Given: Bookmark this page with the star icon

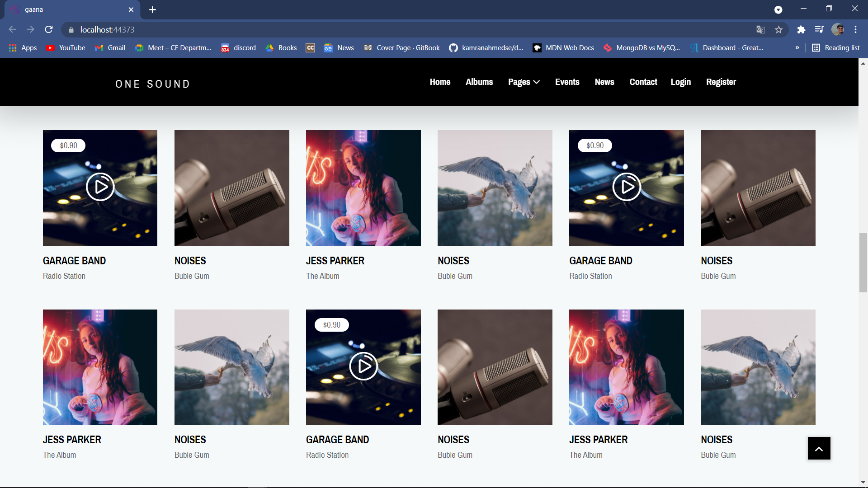Looking at the screenshot, I should (778, 29).
